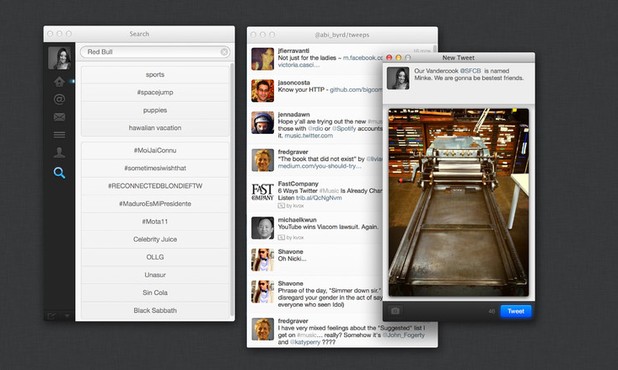
Task: Open the Home timeline icon in sidebar
Action: click(59, 82)
